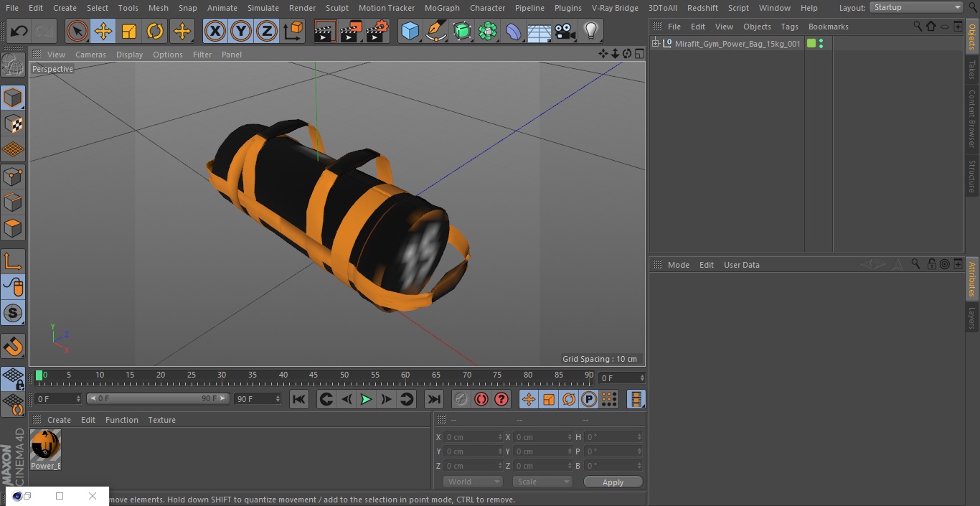980x506 pixels.
Task: Toggle viewport maximize icon
Action: pyautogui.click(x=639, y=54)
